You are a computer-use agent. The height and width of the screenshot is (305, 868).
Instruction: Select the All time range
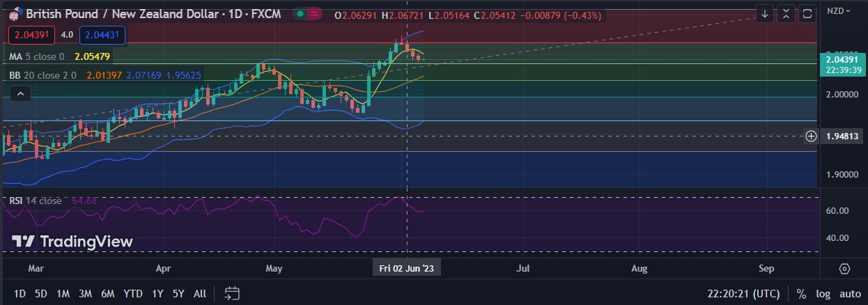click(199, 294)
